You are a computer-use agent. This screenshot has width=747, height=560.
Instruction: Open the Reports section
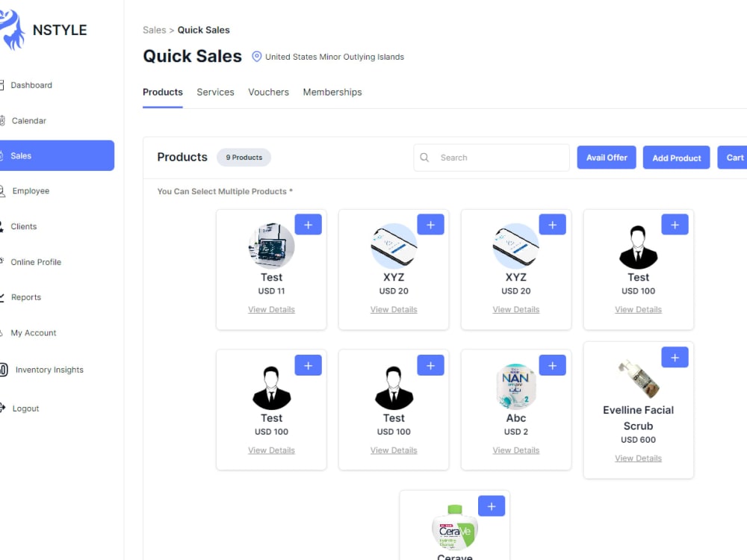[x=26, y=297]
